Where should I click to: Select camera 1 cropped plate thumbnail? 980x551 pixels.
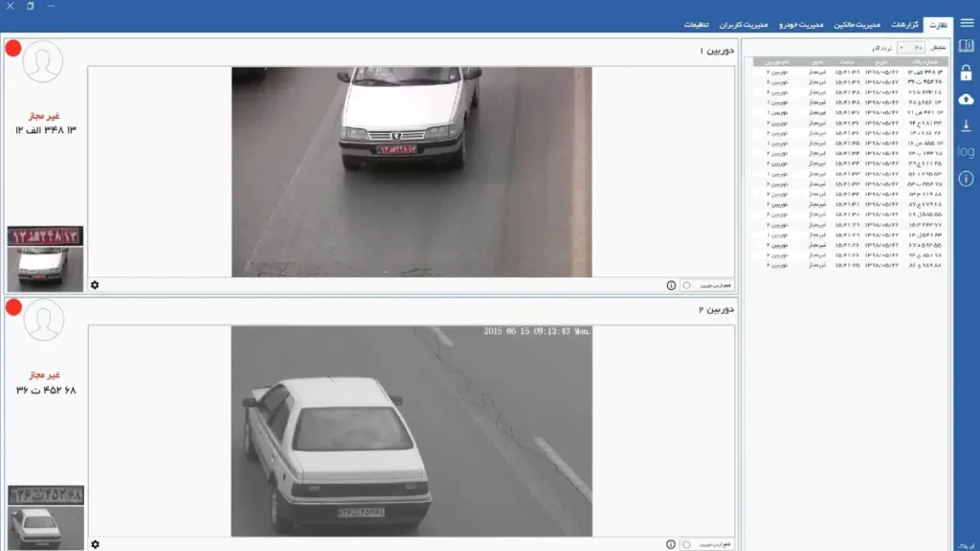(45, 236)
